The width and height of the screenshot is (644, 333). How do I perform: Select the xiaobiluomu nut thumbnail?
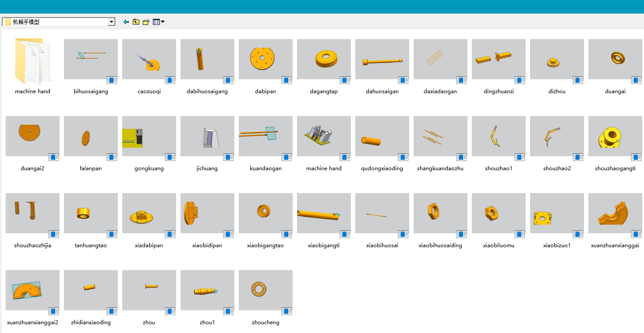point(499,213)
